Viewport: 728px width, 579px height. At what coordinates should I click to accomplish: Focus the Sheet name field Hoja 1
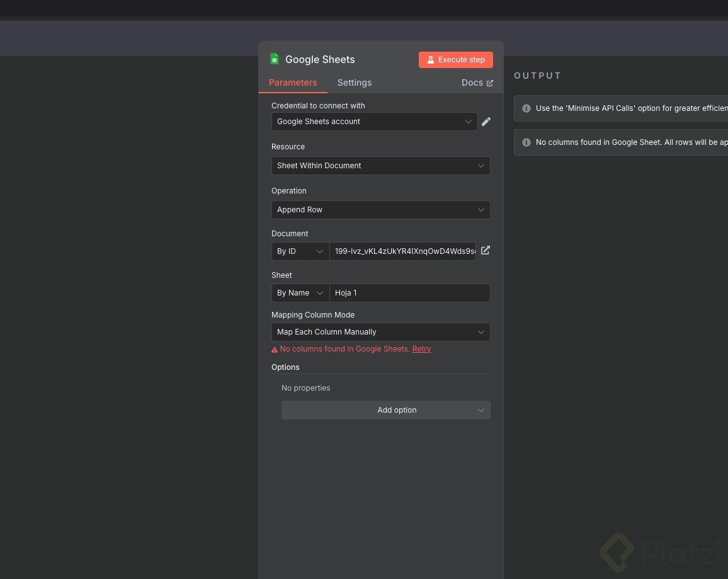click(409, 293)
